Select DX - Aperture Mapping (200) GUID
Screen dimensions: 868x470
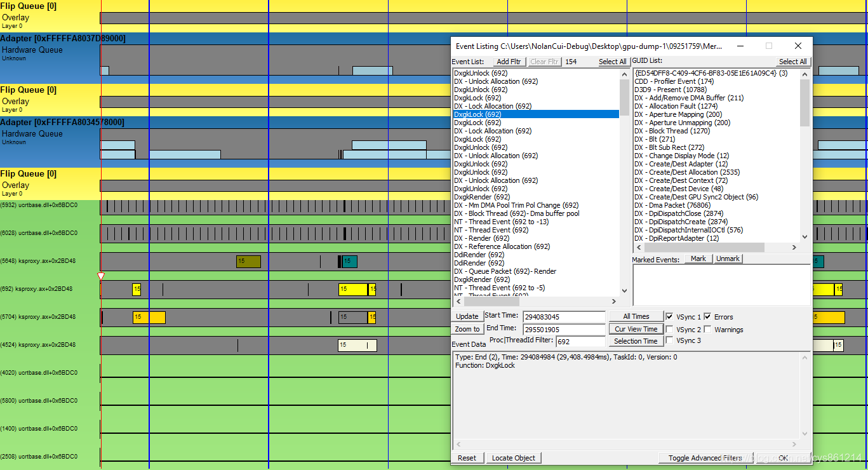678,114
